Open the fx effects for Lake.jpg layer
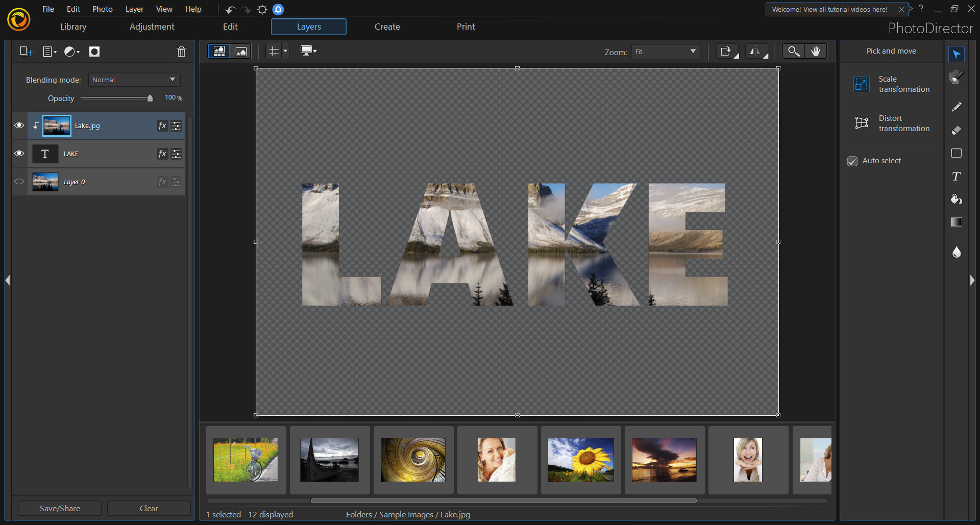980x525 pixels. pyautogui.click(x=162, y=126)
